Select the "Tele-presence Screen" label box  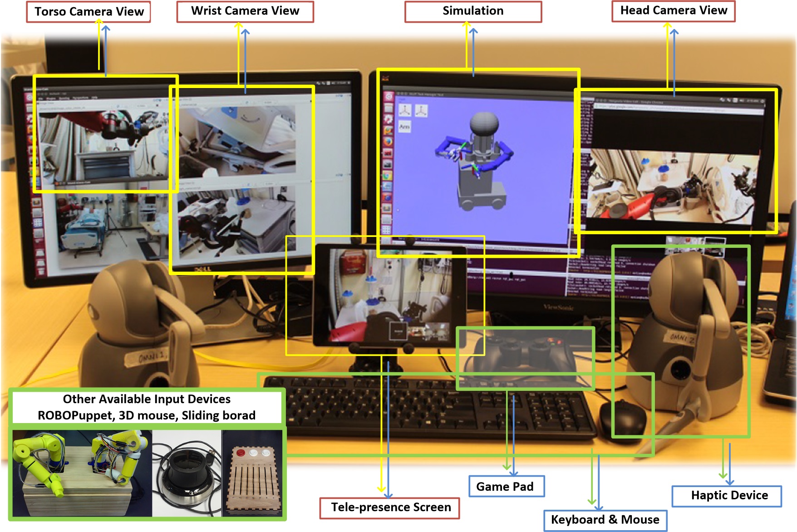(389, 507)
